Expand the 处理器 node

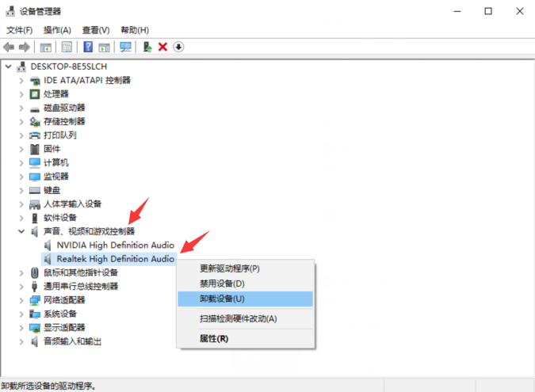21,94
